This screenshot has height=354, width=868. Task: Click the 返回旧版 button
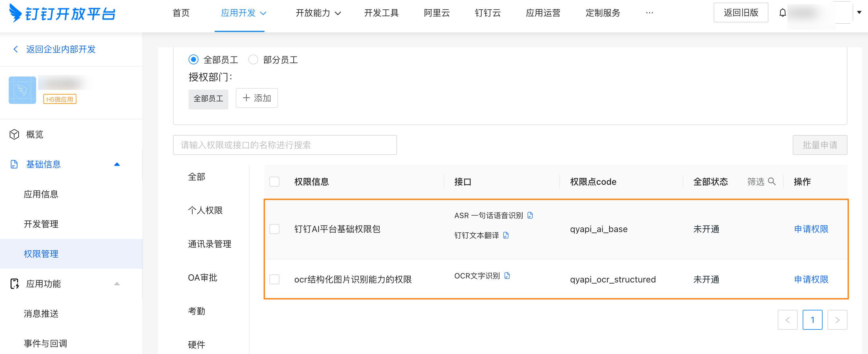741,12
